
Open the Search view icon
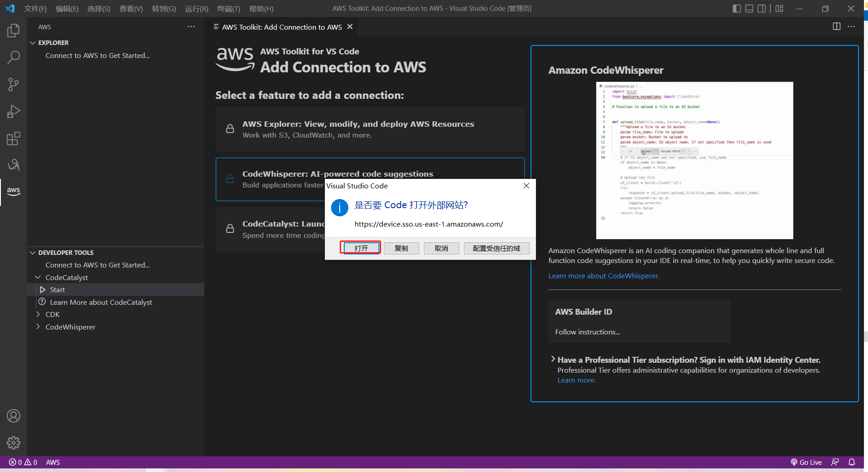click(13, 58)
